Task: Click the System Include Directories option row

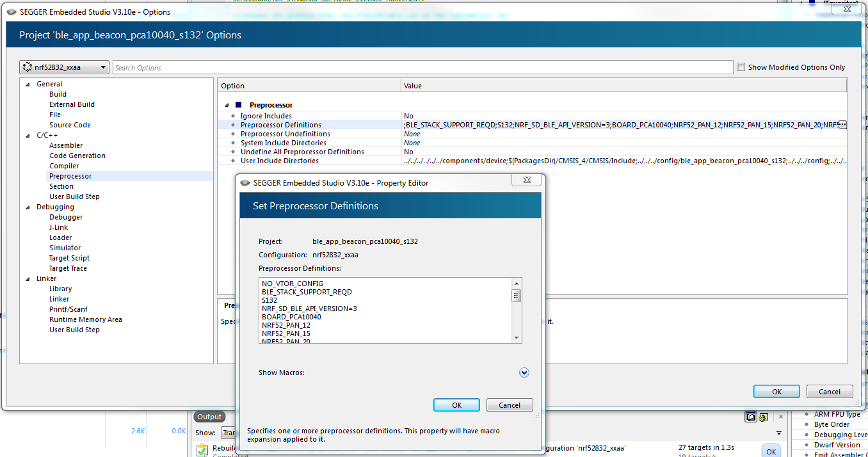Action: point(532,143)
